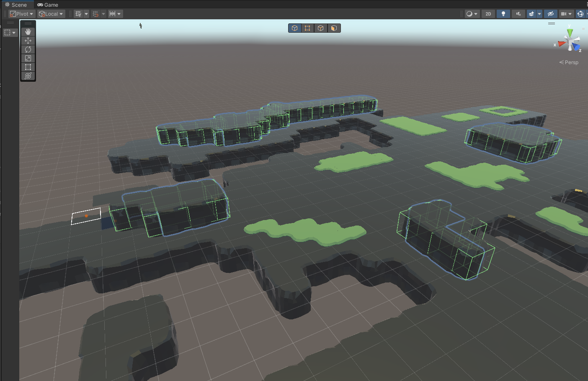Switch to the Game tab

48,5
